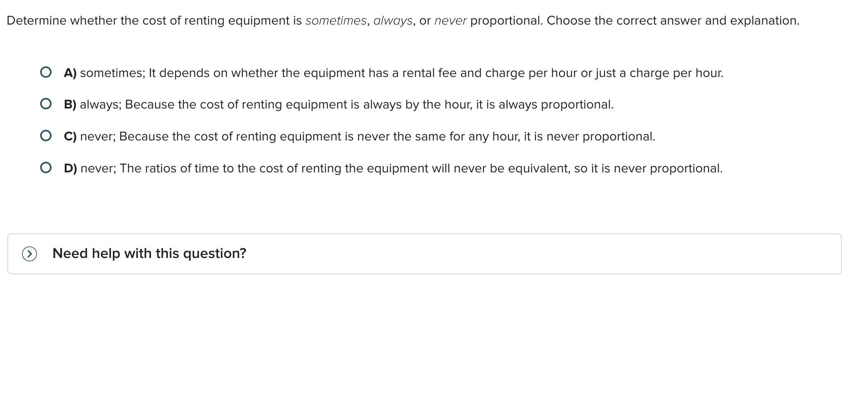The width and height of the screenshot is (868, 407).
Task: Select radio button for answer A
Action: (x=46, y=72)
